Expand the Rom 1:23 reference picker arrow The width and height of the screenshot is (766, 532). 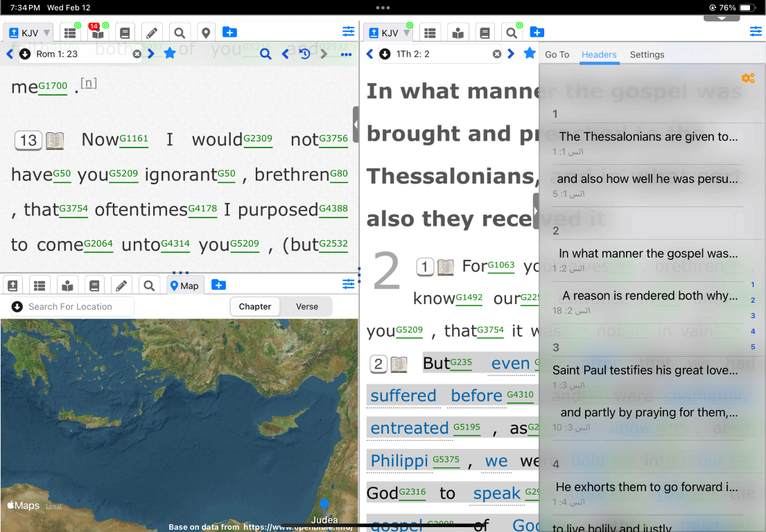click(25, 54)
